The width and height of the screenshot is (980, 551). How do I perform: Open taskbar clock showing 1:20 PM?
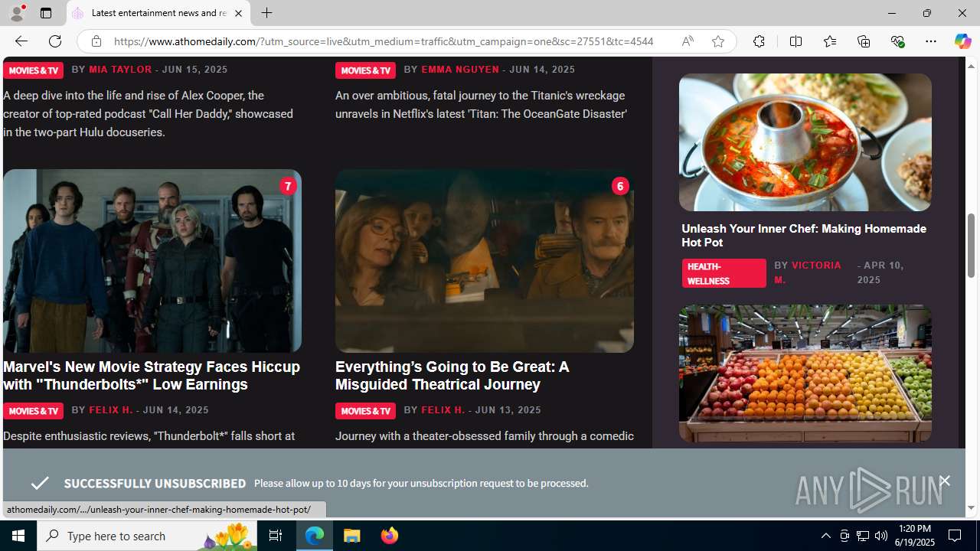[x=913, y=536]
